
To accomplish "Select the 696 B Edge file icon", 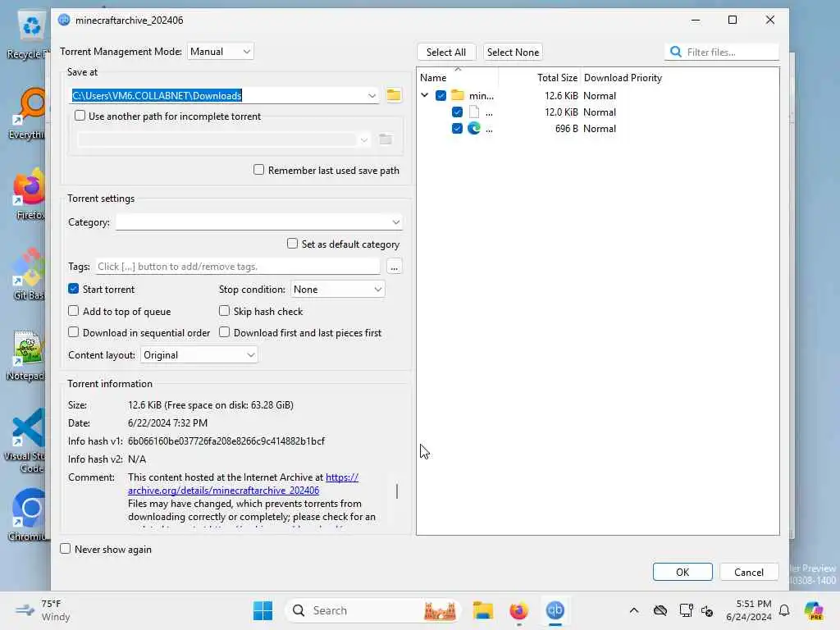I will pyautogui.click(x=474, y=129).
